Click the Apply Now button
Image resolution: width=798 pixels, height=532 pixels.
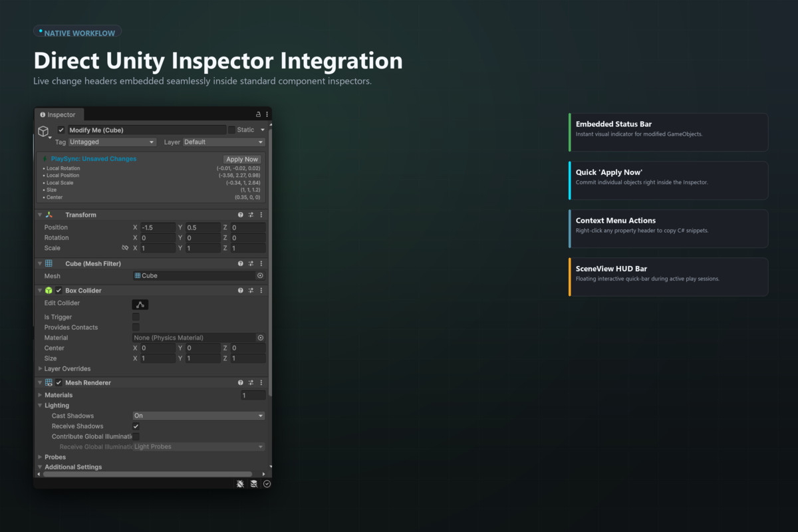click(242, 160)
